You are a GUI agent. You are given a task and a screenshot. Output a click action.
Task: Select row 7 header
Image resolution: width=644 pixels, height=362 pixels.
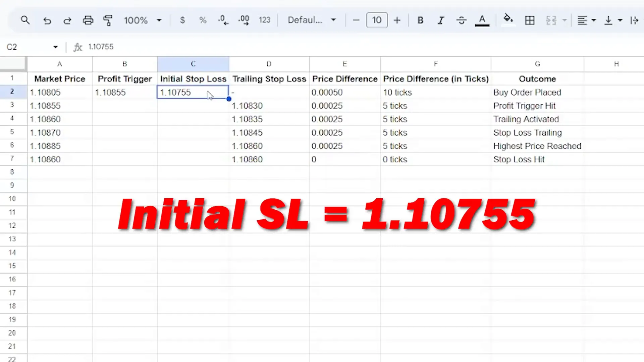point(12,159)
